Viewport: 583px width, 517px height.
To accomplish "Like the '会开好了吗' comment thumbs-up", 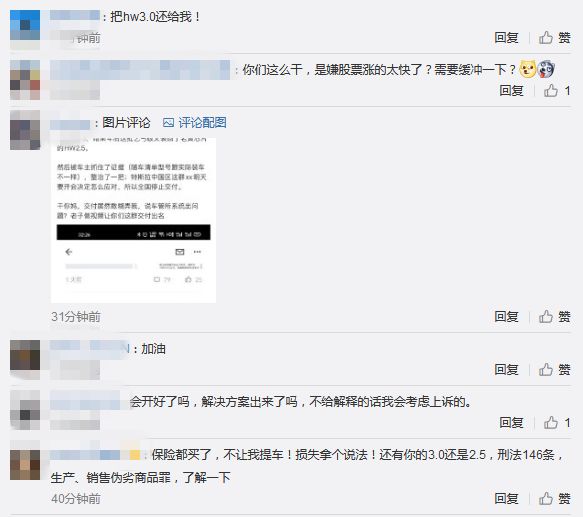I will click(557, 423).
